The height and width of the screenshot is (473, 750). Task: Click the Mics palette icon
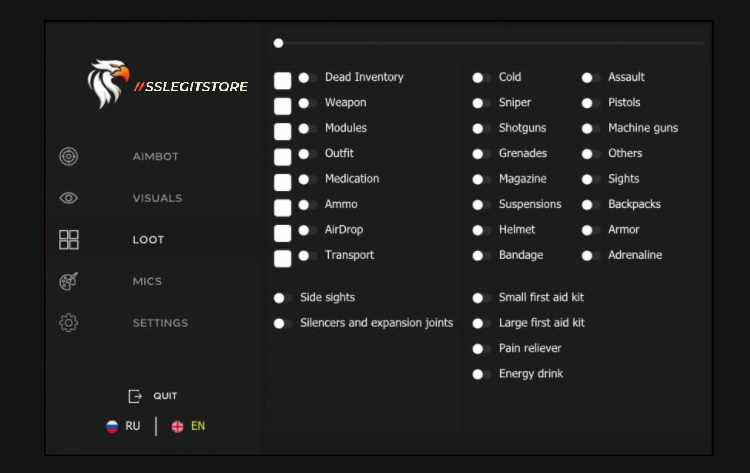(x=68, y=281)
